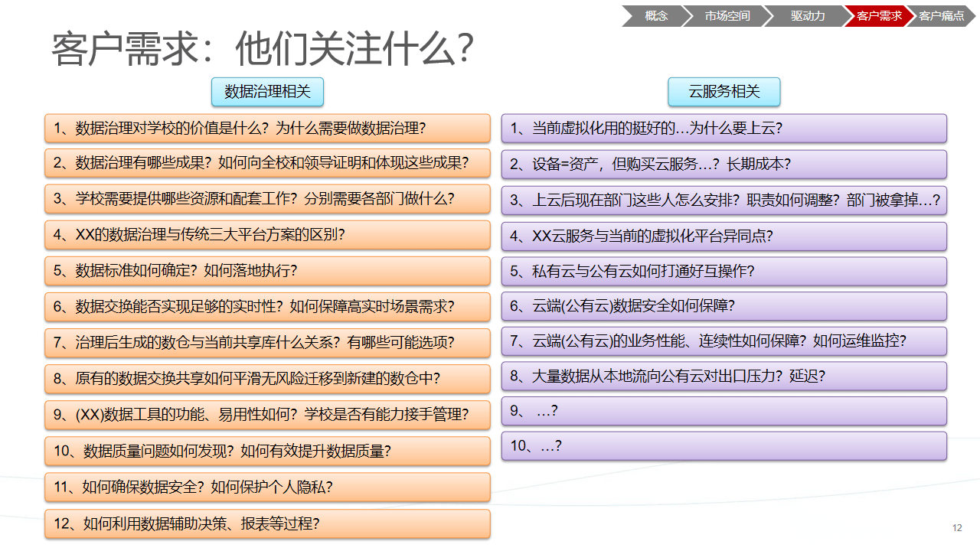Click row 1、当前虚拟化用的挺好的…为什么要上云
This screenshot has height=551, width=980.
[724, 129]
